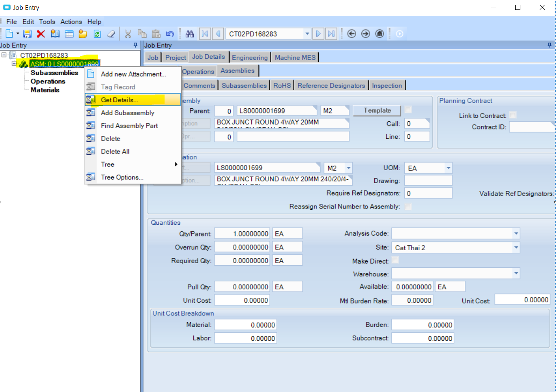Select the Paste toolbar icon
Screen dimensions: 556x392
point(156,34)
